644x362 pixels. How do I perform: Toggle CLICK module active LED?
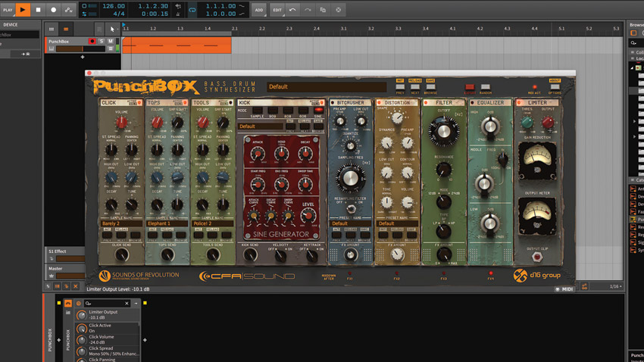coord(139,102)
